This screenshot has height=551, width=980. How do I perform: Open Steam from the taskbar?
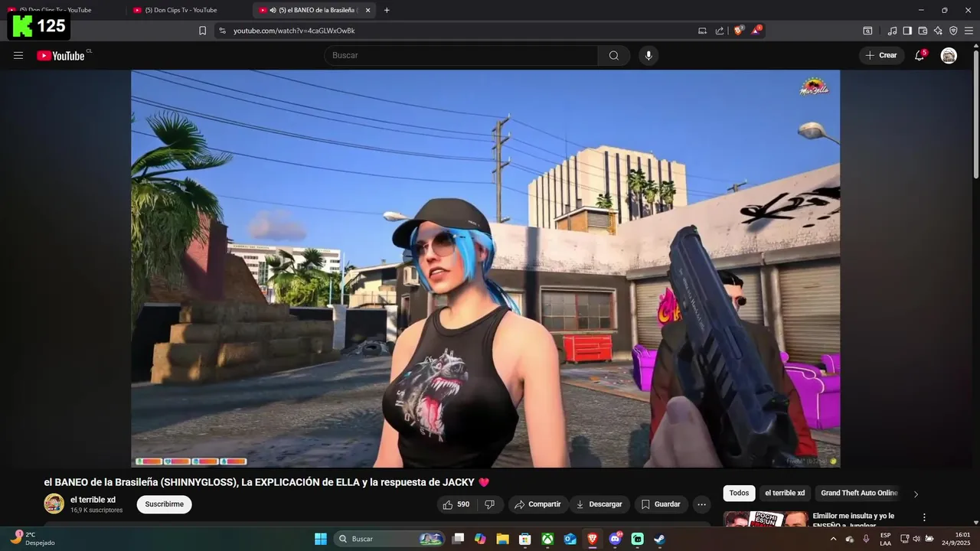click(659, 539)
